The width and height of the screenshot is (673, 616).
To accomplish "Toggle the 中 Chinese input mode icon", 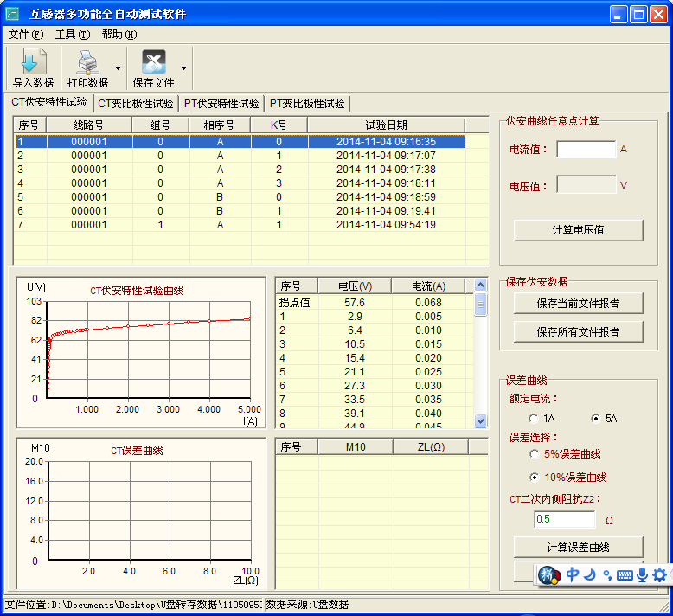I will tap(572, 574).
